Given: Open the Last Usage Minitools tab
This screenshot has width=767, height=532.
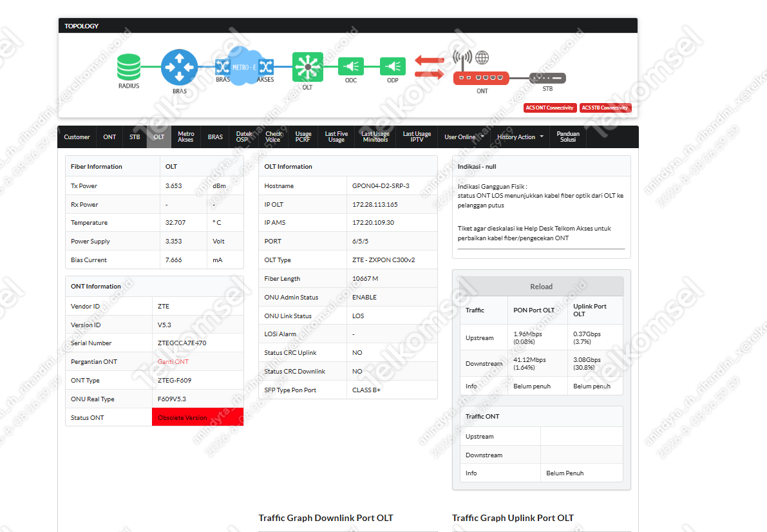Looking at the screenshot, I should click(x=375, y=137).
